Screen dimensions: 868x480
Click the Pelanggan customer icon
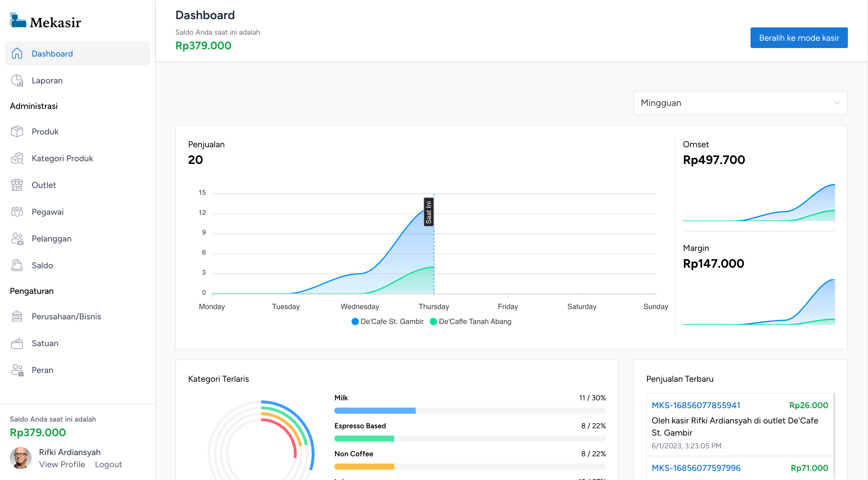coord(17,238)
